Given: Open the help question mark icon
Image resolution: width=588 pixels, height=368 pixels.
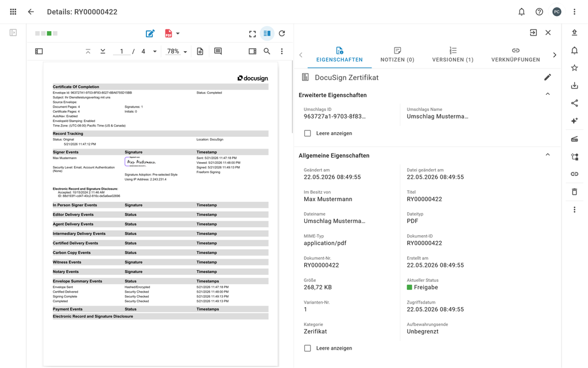Looking at the screenshot, I should (539, 11).
